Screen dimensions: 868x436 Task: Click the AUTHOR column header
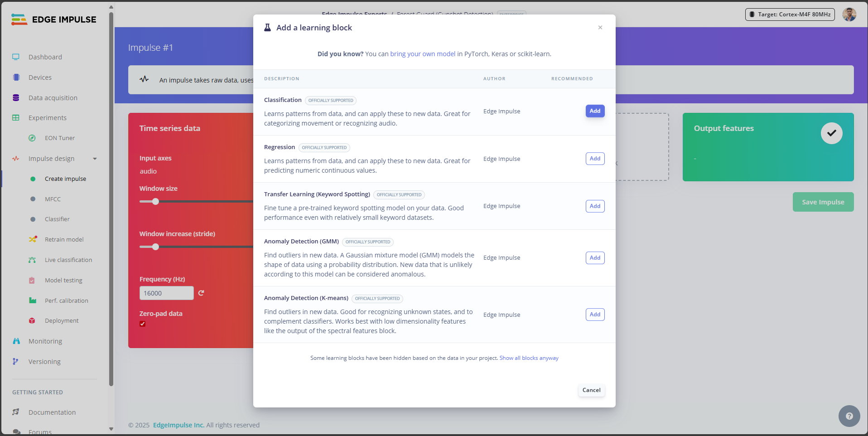494,79
